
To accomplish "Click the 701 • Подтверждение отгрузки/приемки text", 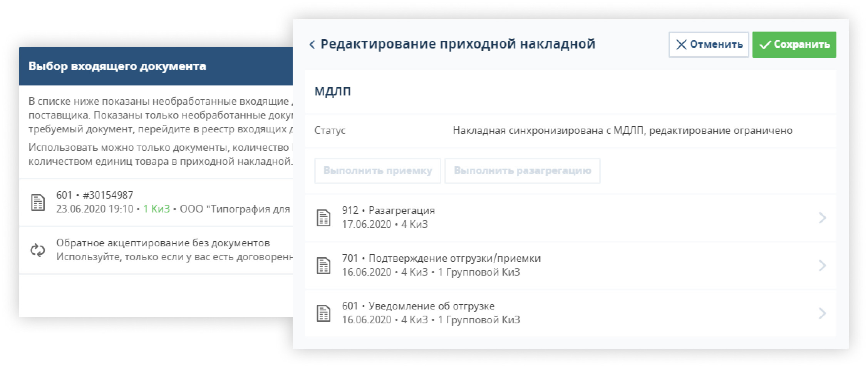I will (x=441, y=258).
